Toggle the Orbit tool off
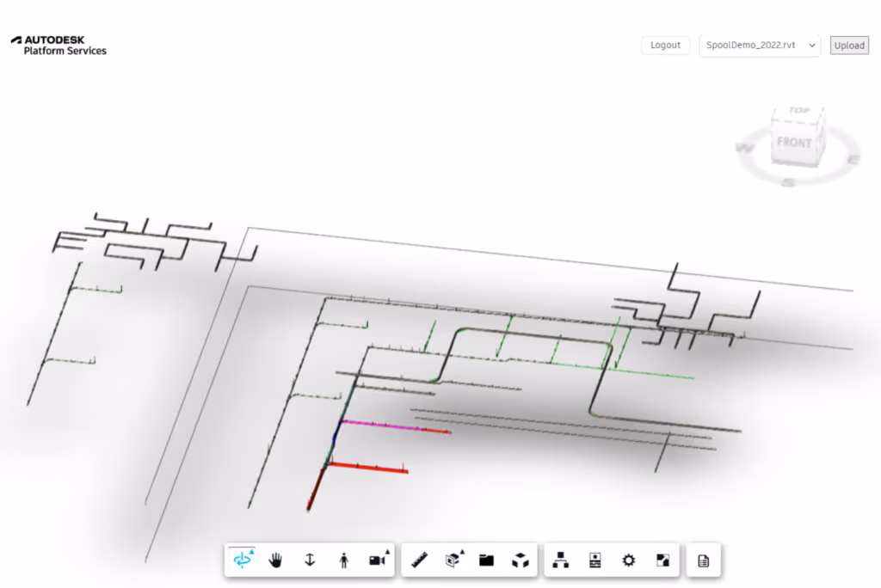 click(x=242, y=560)
